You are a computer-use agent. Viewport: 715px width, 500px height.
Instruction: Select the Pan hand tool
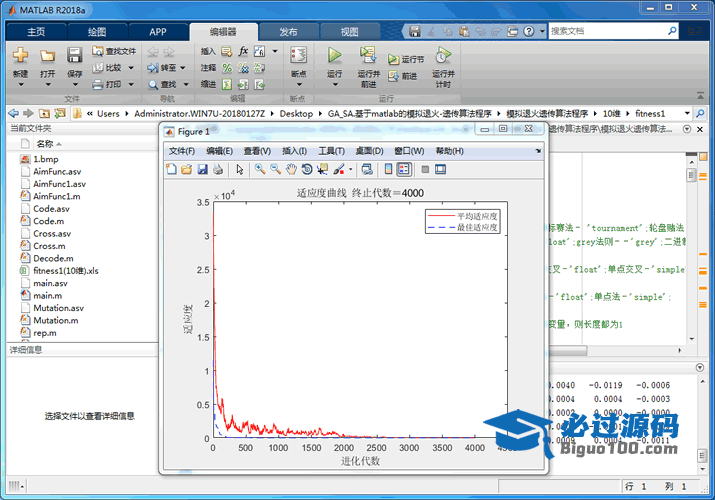coord(290,170)
